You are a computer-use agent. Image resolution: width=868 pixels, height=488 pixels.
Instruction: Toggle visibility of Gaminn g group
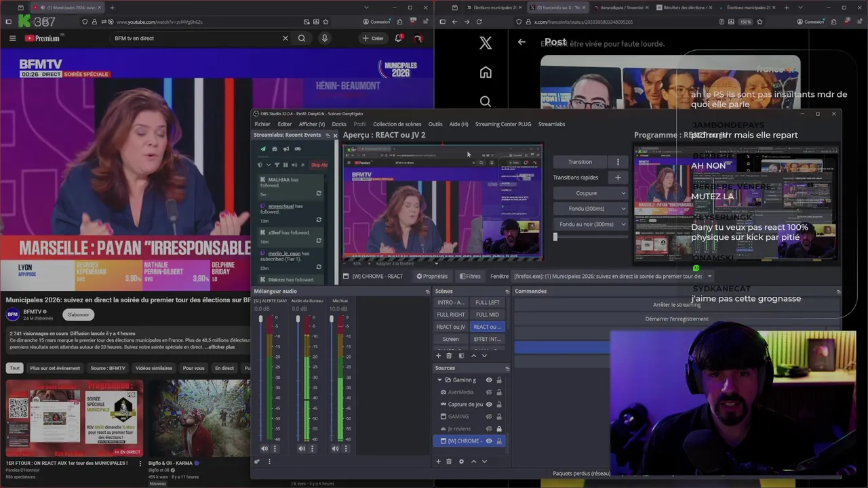coord(488,380)
